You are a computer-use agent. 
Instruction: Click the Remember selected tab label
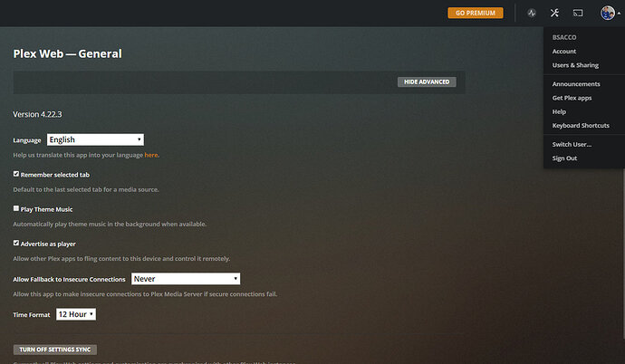click(55, 175)
